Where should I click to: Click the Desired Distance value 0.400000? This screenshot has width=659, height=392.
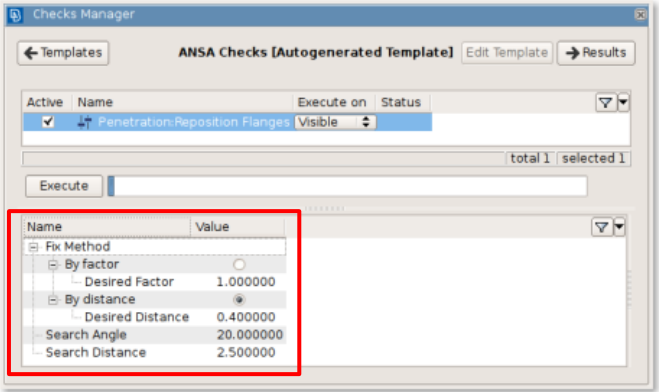[x=246, y=317]
